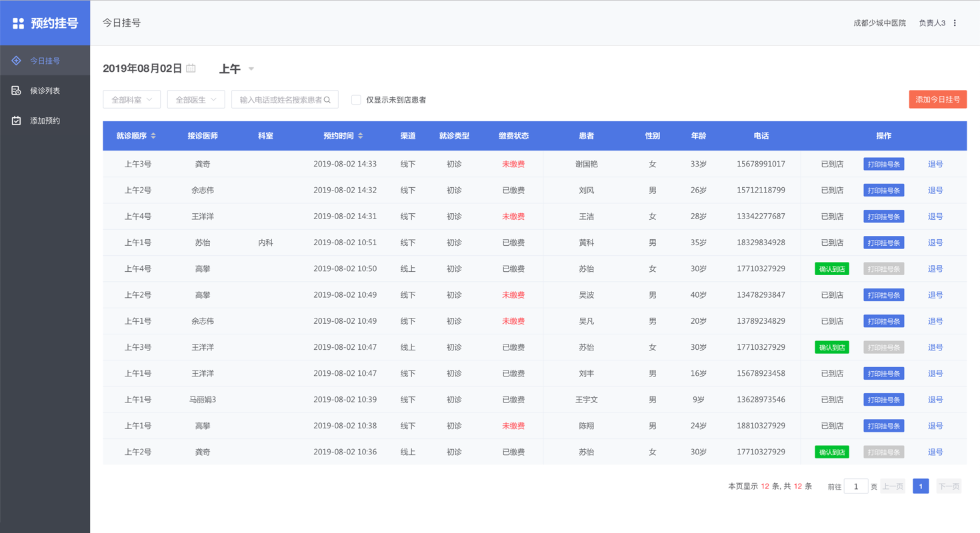
Task: Click the 负责人3 user name
Action: pos(932,23)
